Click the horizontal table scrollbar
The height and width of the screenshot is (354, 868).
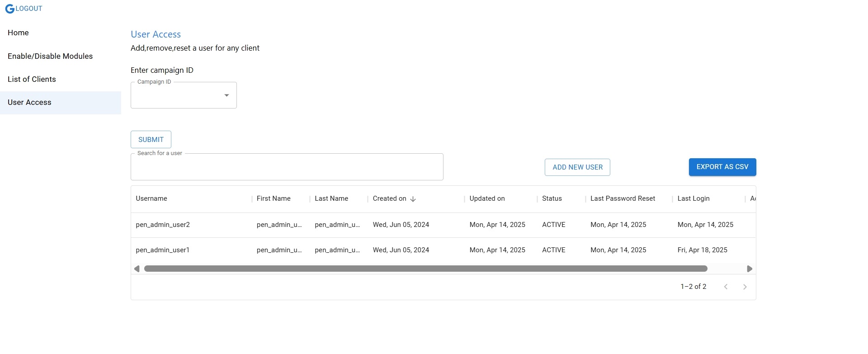click(x=425, y=269)
